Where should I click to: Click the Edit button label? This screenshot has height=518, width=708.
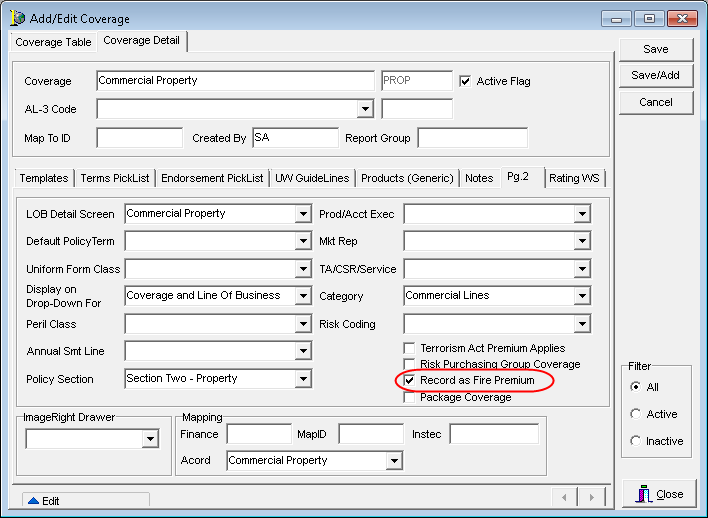point(51,501)
